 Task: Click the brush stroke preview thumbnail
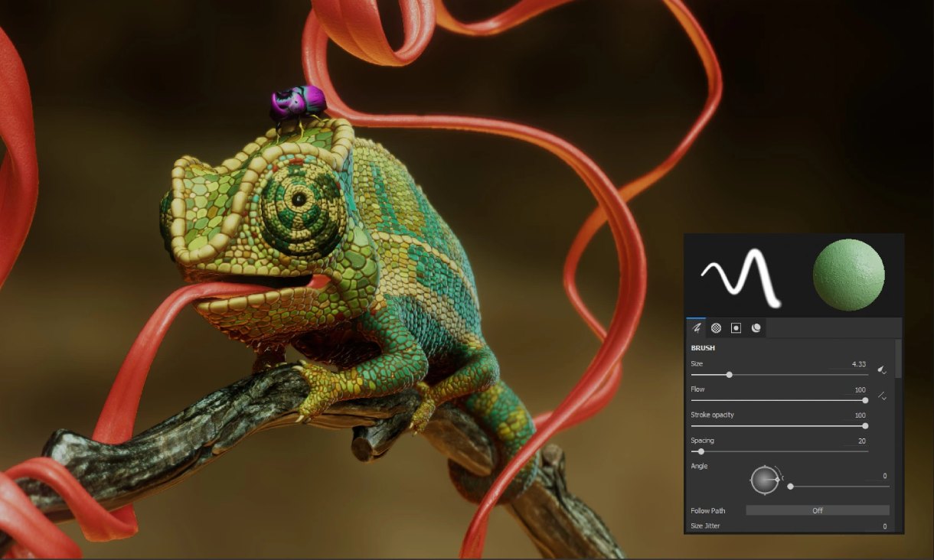[740, 275]
